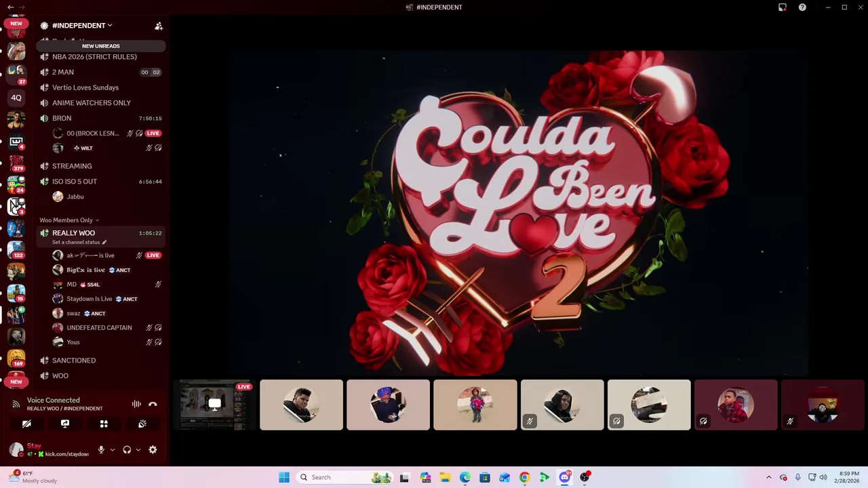Join the STREAMING voice channel
The width and height of the screenshot is (868, 488).
pyautogui.click(x=100, y=166)
